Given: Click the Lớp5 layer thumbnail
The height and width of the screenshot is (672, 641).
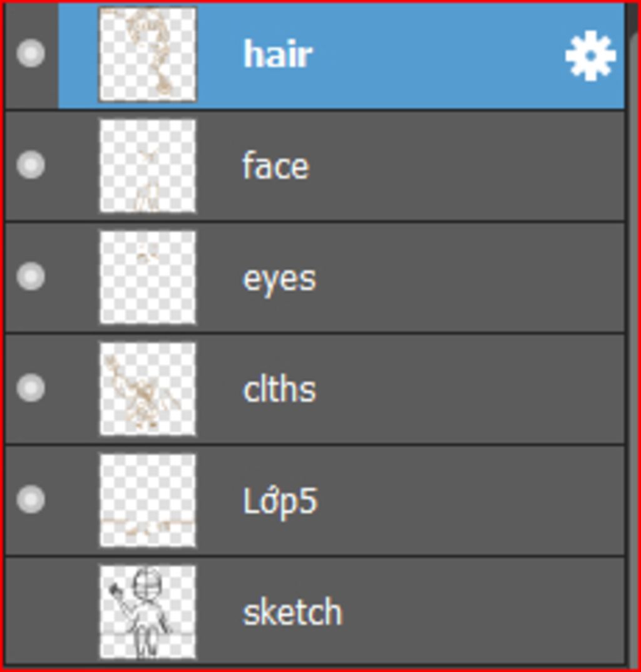Looking at the screenshot, I should pos(148,500).
